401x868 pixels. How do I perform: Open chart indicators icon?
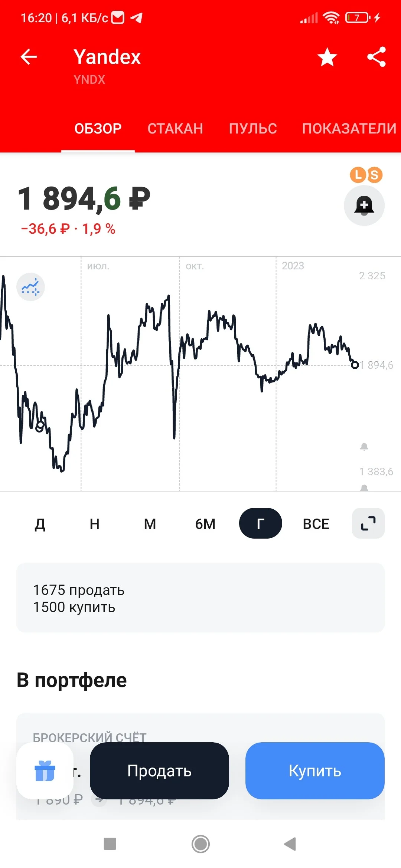click(x=30, y=287)
